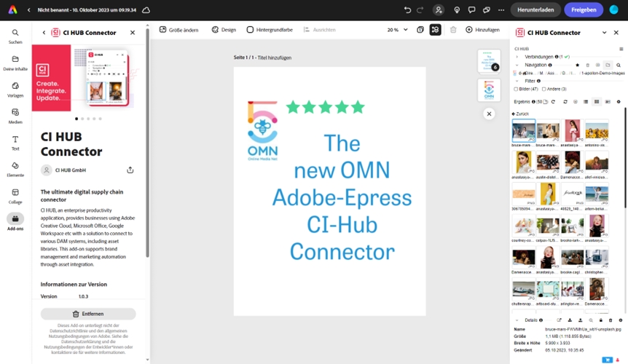Image resolution: width=628 pixels, height=364 pixels.
Task: Open Ergebnis settings gear icon
Action: click(619, 102)
